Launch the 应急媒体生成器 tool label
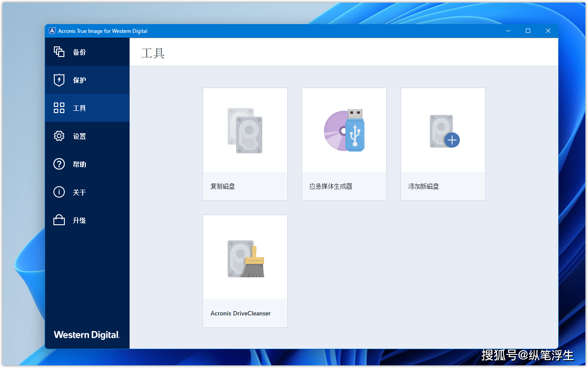The image size is (588, 368). pyautogui.click(x=331, y=186)
